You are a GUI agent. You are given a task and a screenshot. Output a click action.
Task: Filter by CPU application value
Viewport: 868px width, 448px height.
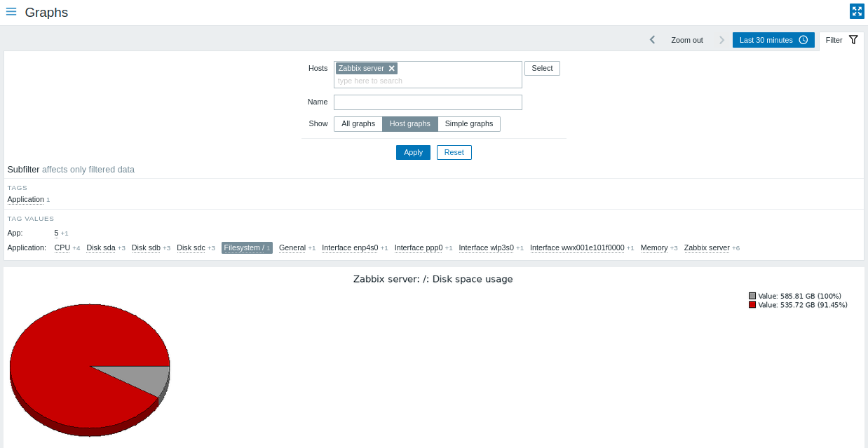point(62,248)
